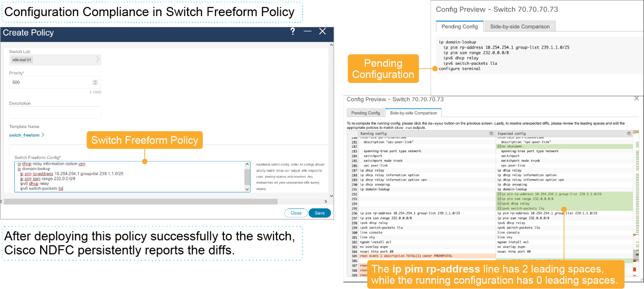This screenshot has width=644, height=289.
Task: Click 'spanning-tree port type network' in Running config
Action: click(x=392, y=151)
